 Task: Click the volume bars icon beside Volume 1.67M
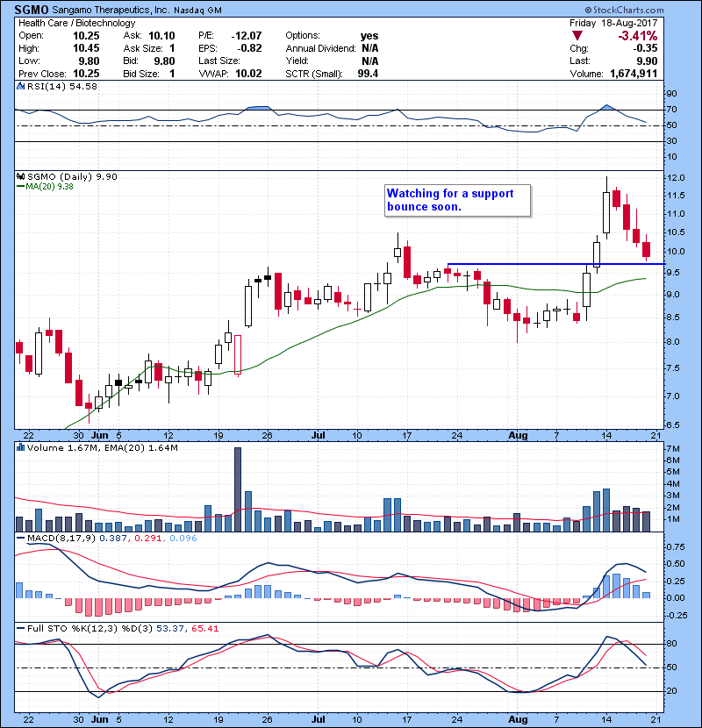21,447
